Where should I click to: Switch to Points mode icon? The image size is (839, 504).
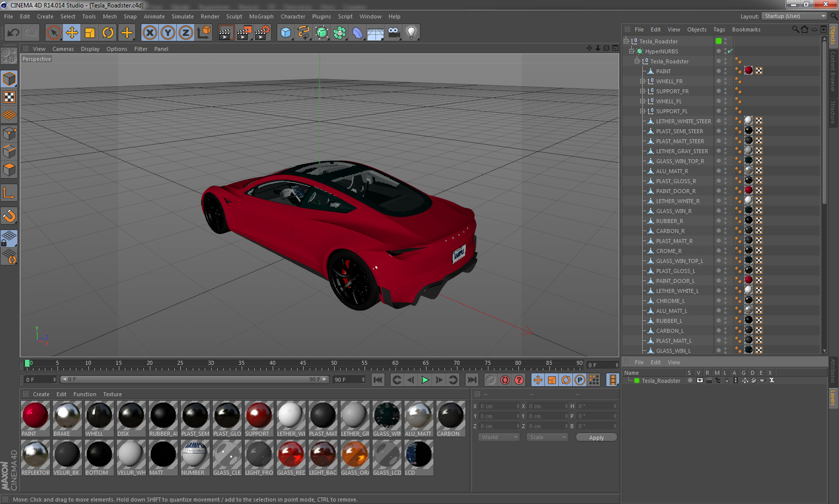click(9, 133)
